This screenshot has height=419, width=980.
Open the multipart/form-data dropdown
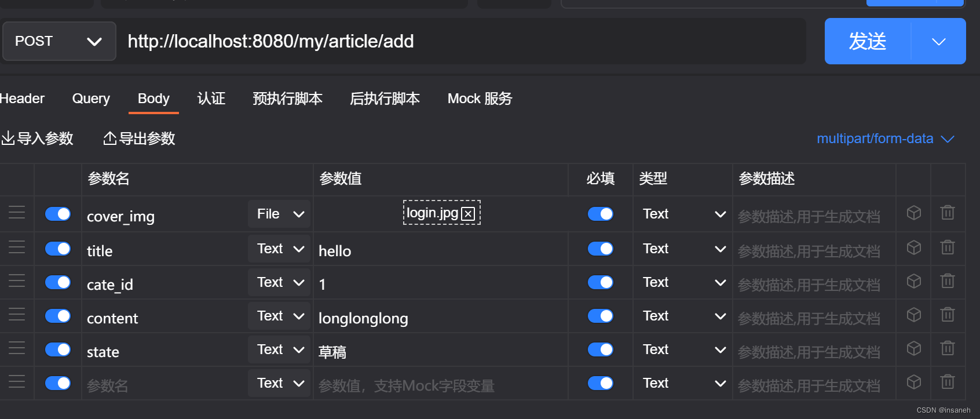pyautogui.click(x=885, y=139)
